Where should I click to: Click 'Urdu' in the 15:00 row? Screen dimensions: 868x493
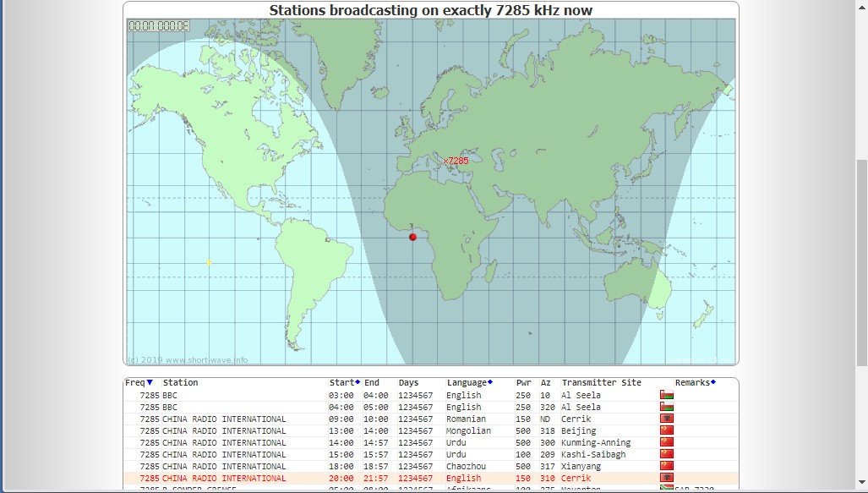(456, 455)
